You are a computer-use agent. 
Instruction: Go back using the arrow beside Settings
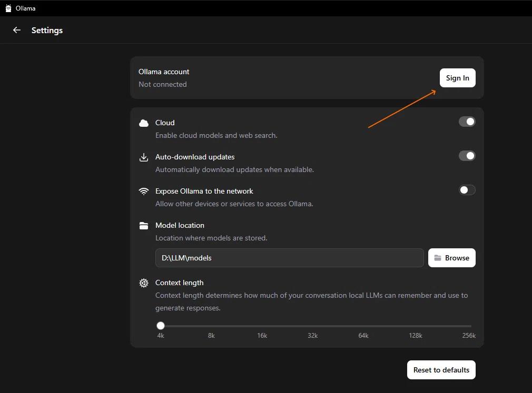17,30
